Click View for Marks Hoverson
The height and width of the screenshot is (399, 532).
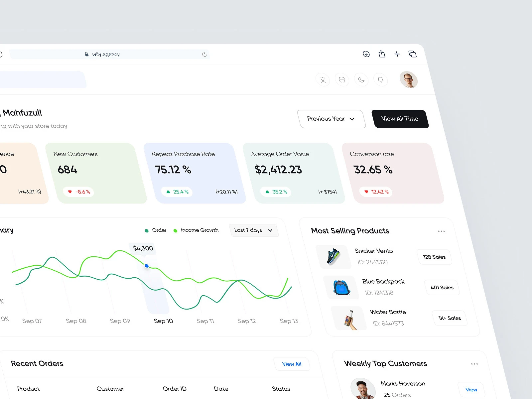point(471,390)
